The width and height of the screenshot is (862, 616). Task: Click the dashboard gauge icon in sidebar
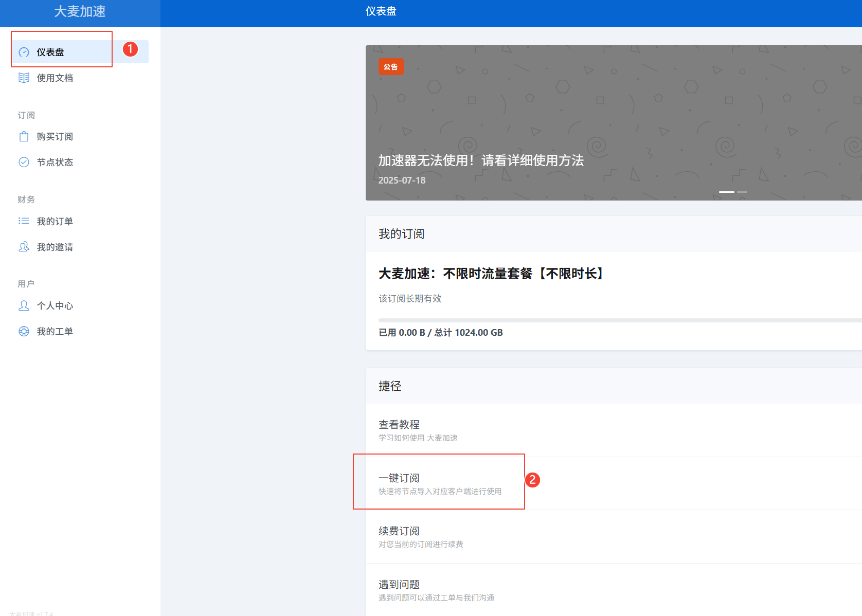pos(24,52)
